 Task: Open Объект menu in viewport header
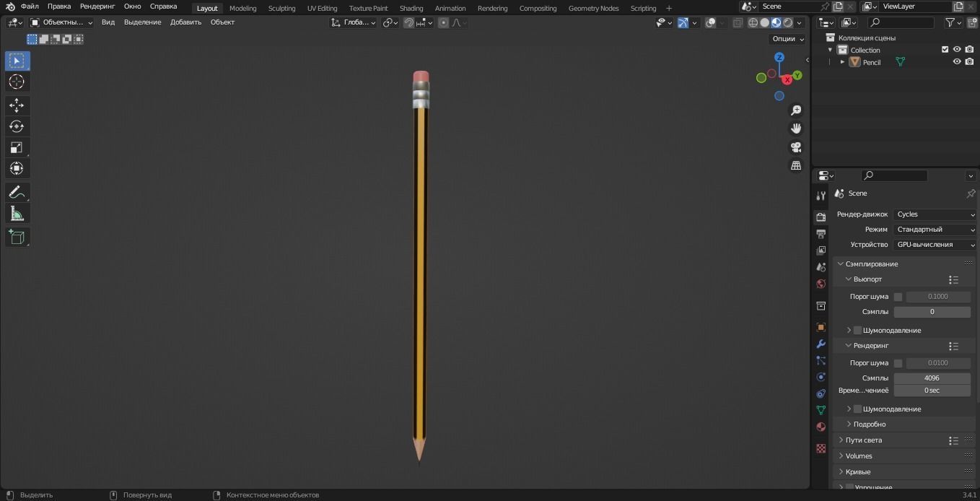(222, 22)
